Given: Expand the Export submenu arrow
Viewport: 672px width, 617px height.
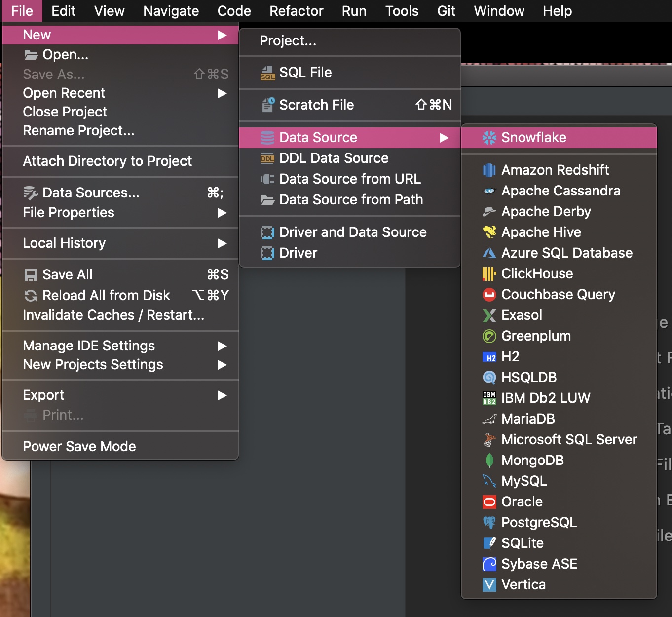Looking at the screenshot, I should pos(222,395).
